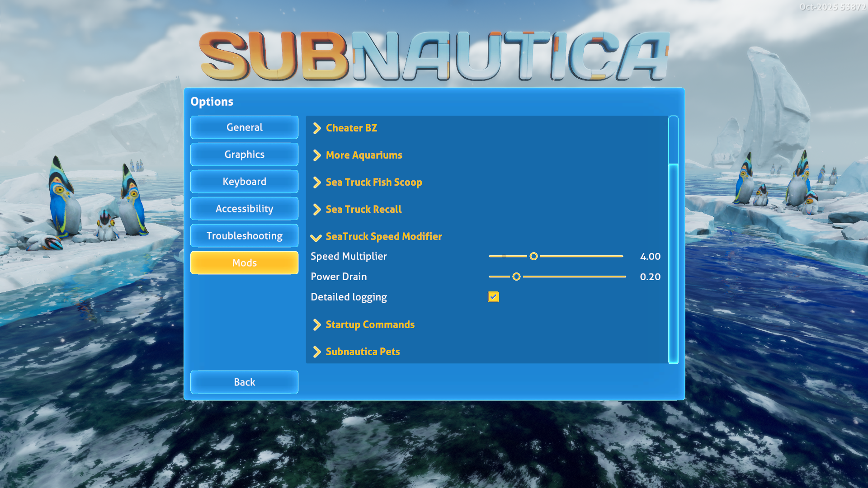
Task: Disable the Detailed logging checkbox
Action: click(x=493, y=297)
